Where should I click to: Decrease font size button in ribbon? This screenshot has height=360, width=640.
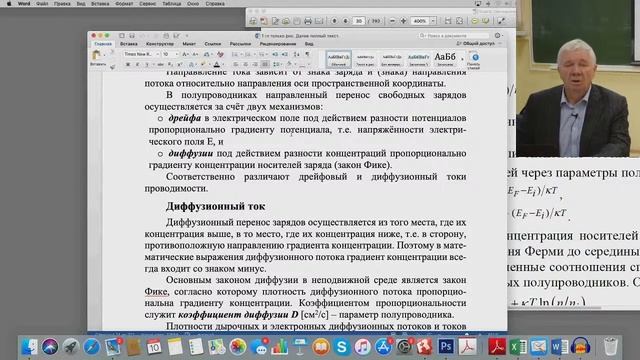(x=195, y=54)
